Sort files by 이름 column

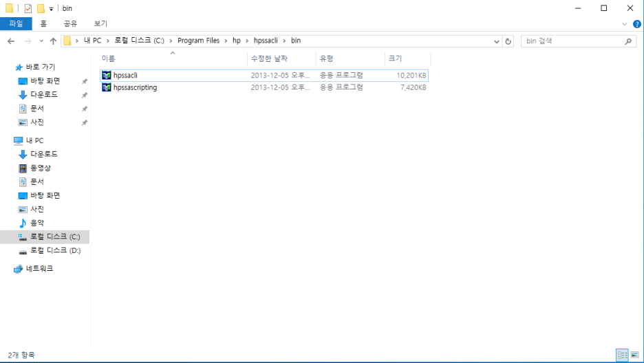[x=173, y=58]
